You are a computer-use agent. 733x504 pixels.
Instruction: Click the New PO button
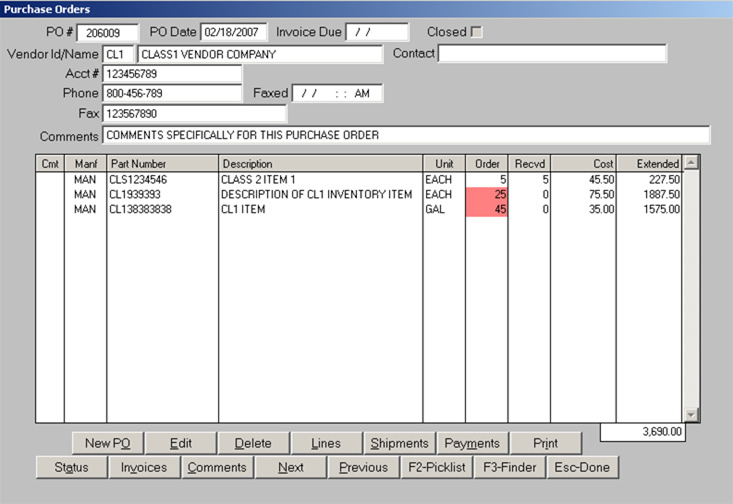tap(108, 443)
